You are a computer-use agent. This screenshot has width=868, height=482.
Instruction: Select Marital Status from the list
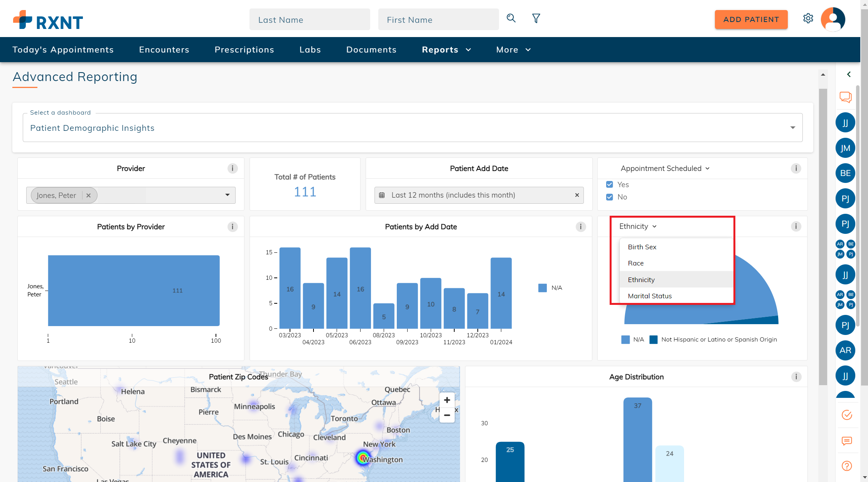(x=650, y=296)
